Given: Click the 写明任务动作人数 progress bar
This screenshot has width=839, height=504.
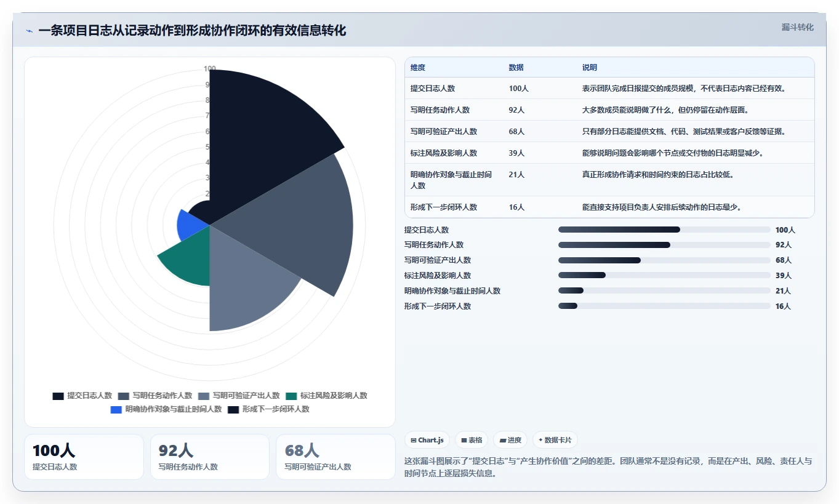Looking at the screenshot, I should pyautogui.click(x=664, y=245).
